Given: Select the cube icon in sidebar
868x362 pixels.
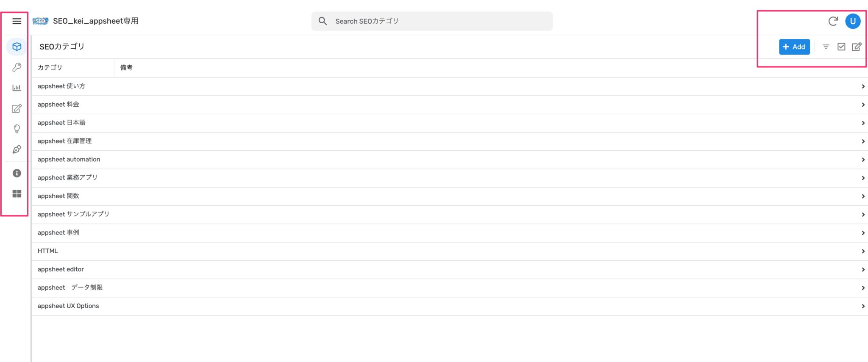Looking at the screenshot, I should tap(17, 47).
